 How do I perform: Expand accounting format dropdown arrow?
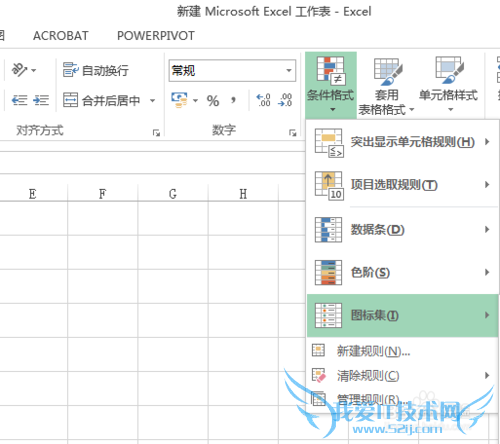[x=195, y=100]
